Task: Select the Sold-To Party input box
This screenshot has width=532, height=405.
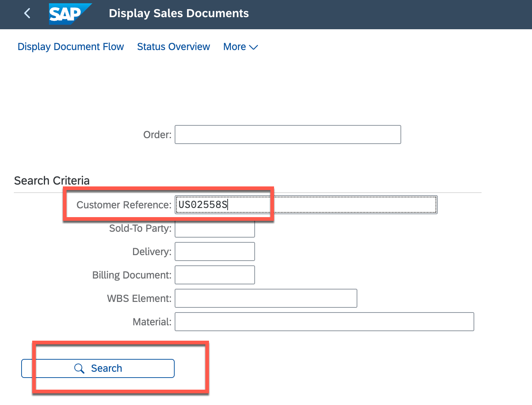Action: 214,229
